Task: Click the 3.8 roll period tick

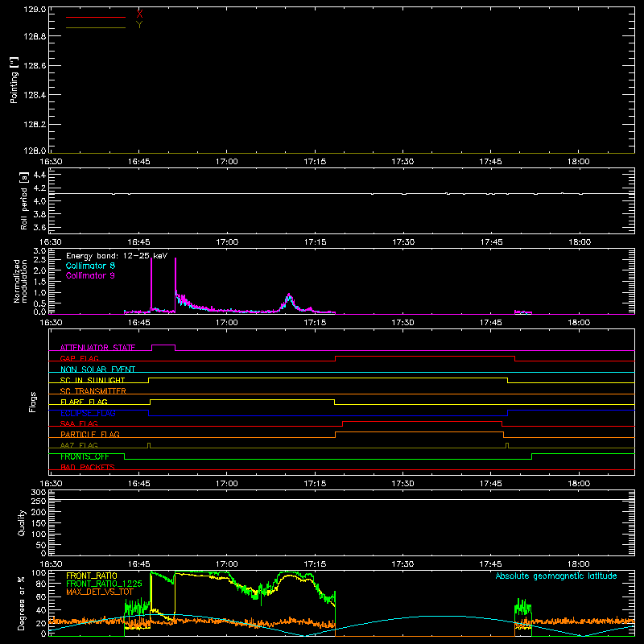Action: click(x=39, y=214)
